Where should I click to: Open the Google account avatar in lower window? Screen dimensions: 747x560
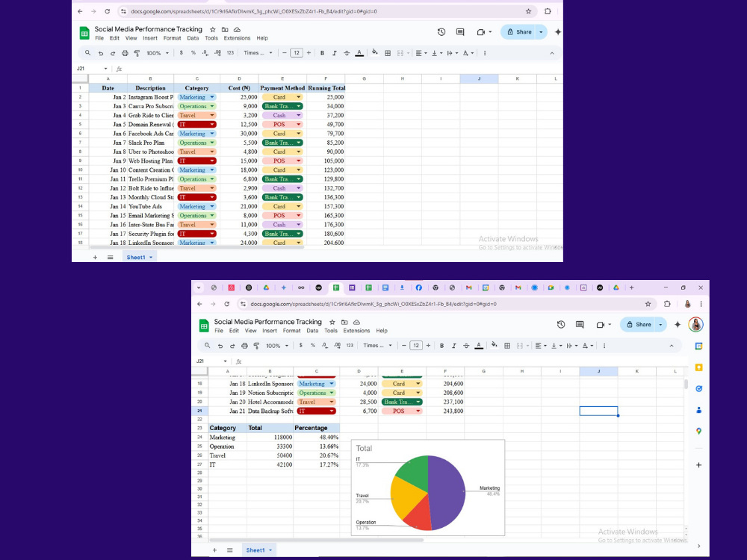tap(696, 324)
